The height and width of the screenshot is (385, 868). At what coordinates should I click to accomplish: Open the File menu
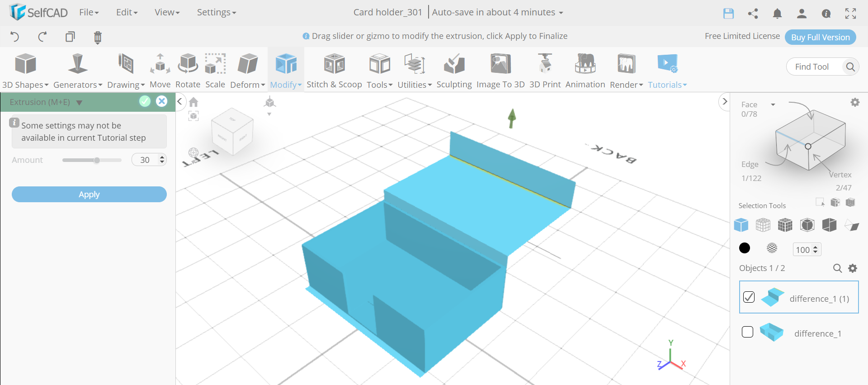click(x=89, y=12)
